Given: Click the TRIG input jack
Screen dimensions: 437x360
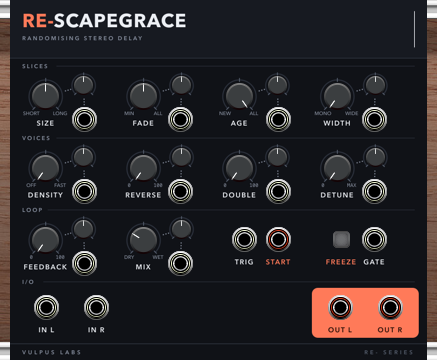Looking at the screenshot, I should tap(244, 239).
